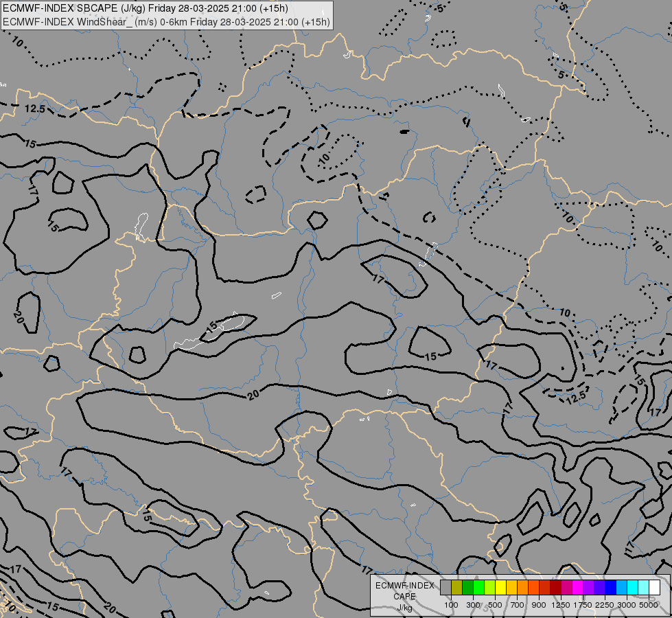Pick the brick red legend swatch
This screenshot has width=672, height=618.
coord(545,588)
